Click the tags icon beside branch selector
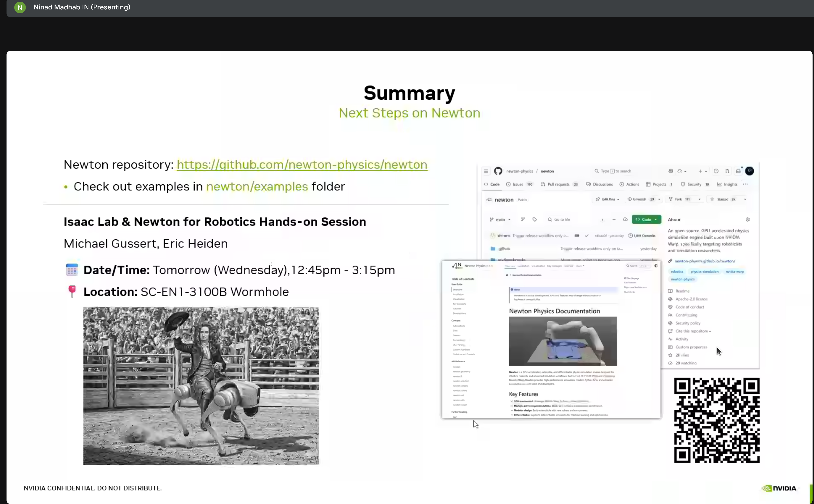 [534, 219]
